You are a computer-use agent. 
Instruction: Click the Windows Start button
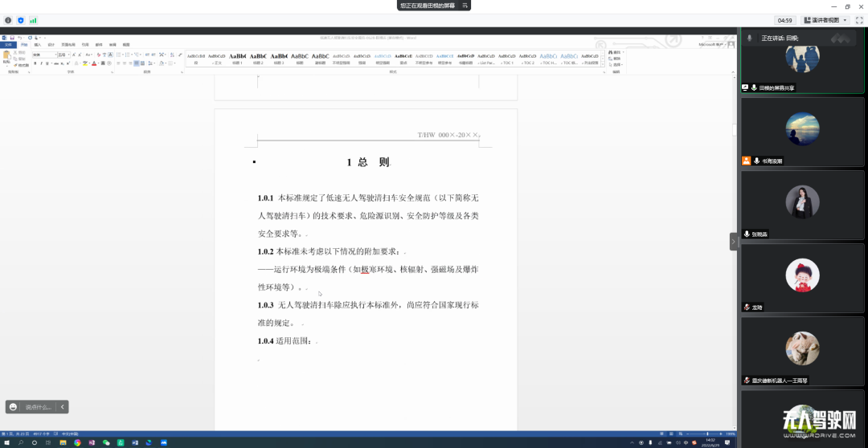[6, 442]
